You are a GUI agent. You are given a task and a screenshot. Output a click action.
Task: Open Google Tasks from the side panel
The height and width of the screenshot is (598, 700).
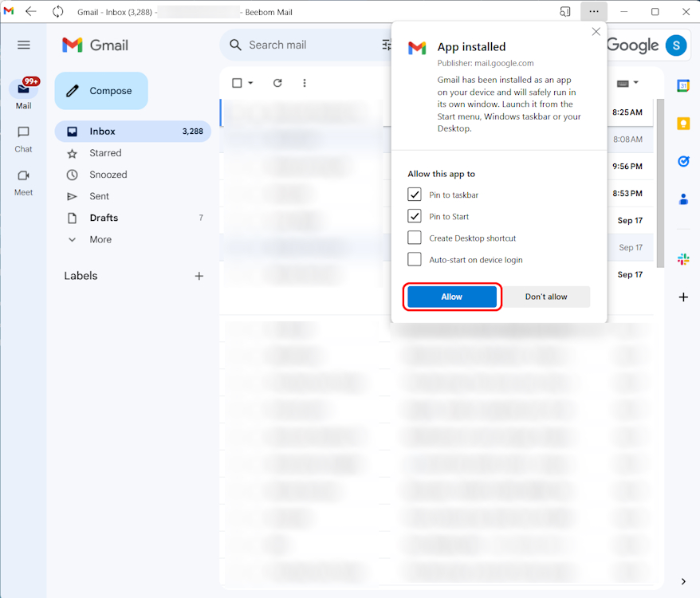(682, 161)
